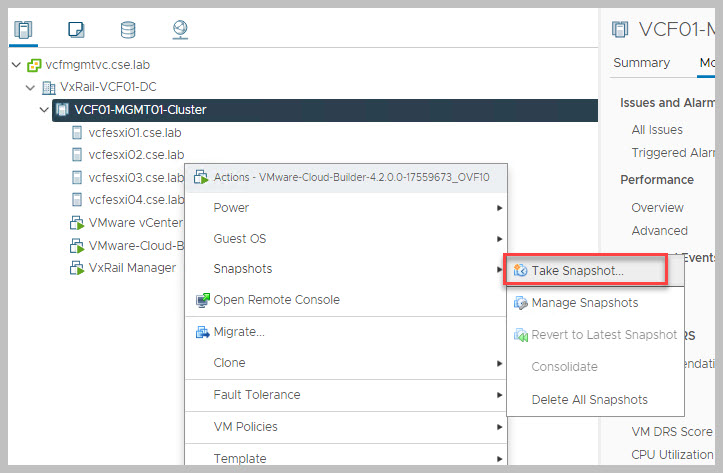Open the VMs and Templates view icon
Image resolution: width=723 pixels, height=473 pixels.
point(76,30)
